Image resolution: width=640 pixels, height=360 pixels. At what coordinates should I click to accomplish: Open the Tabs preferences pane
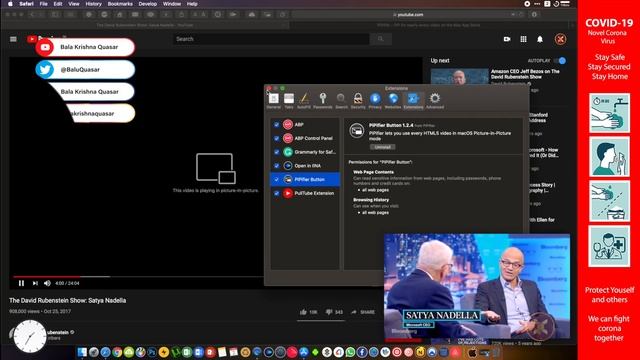point(289,100)
